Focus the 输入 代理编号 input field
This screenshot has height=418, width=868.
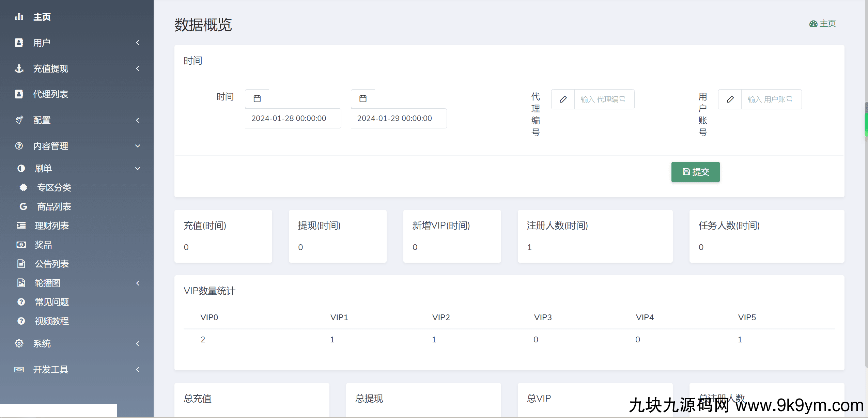(604, 99)
